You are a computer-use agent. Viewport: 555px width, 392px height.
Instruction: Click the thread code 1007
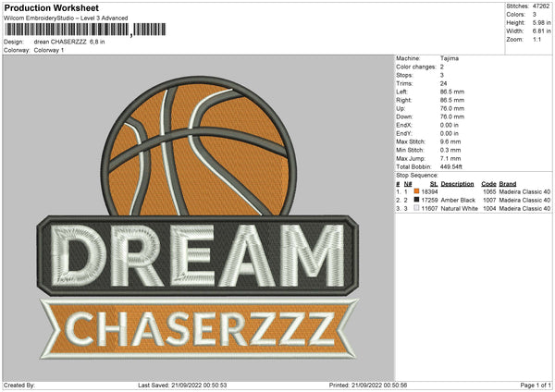point(489,201)
